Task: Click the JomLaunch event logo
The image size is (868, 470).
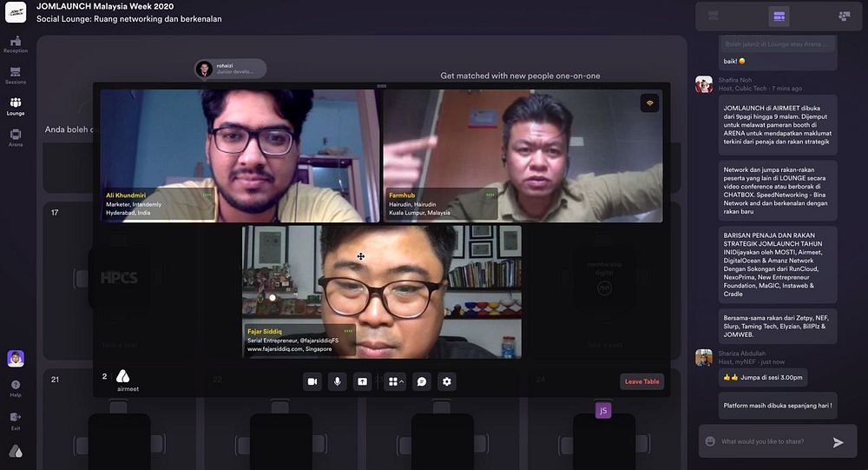Action: (16, 12)
